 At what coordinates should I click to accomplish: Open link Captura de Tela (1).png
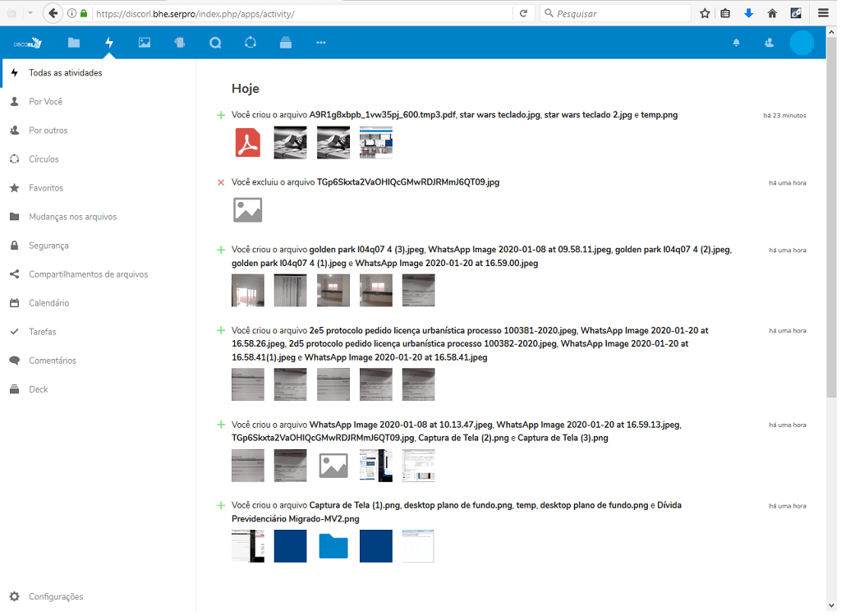(x=355, y=505)
